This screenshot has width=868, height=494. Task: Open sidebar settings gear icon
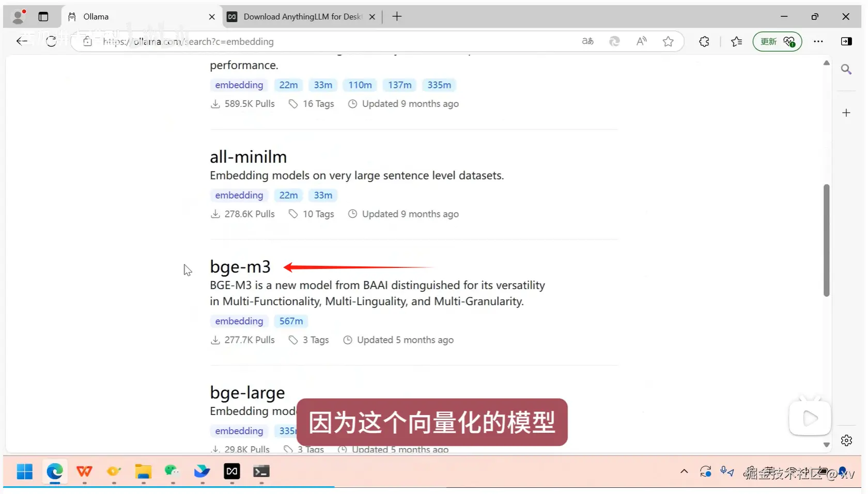click(x=846, y=440)
